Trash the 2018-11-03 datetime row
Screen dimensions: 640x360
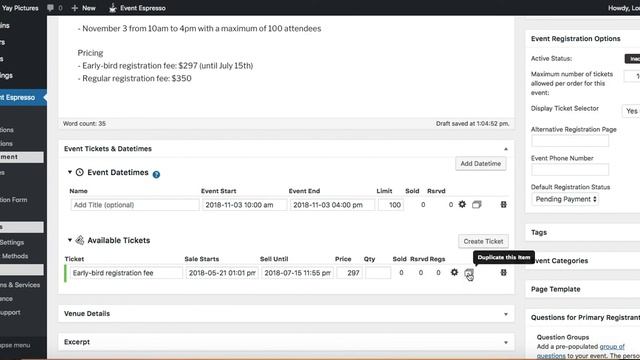(x=503, y=204)
